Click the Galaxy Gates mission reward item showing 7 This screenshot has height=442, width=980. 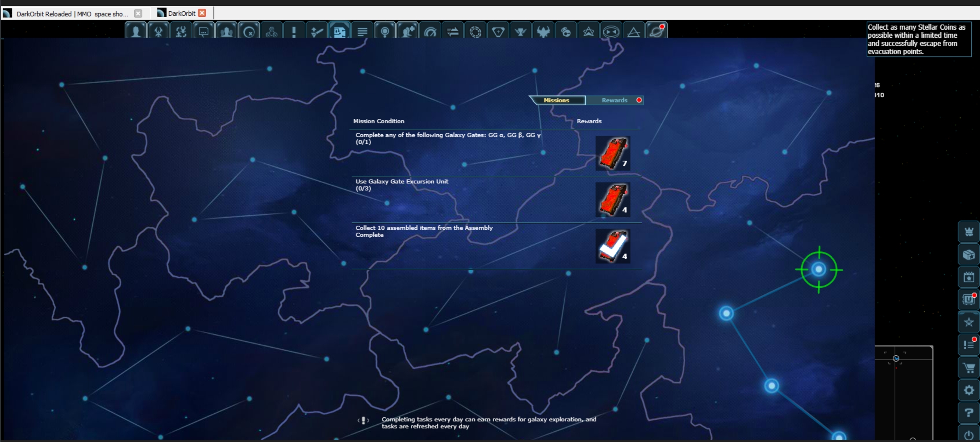612,153
